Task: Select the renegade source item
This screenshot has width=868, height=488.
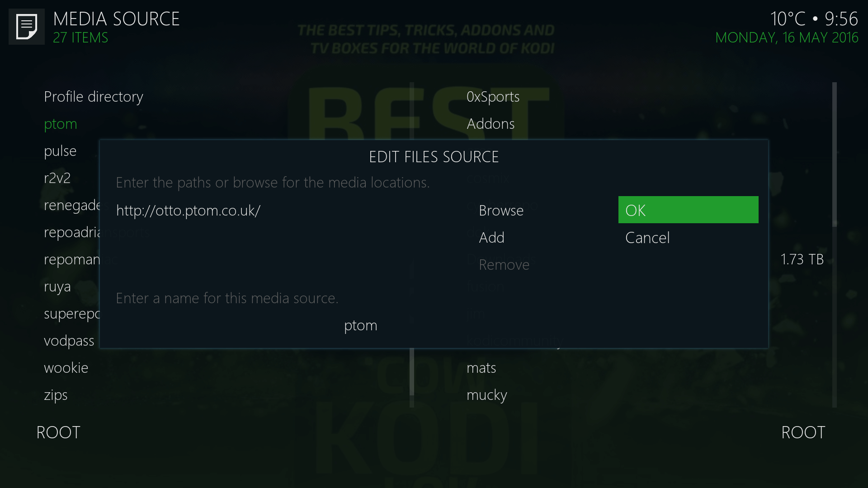Action: click(71, 204)
